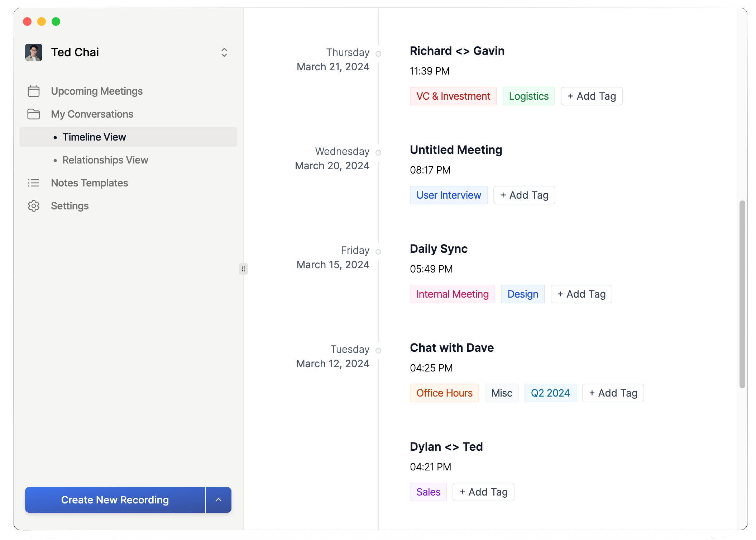
Task: Click the list icon beside Notes Templates
Action: pos(33,183)
